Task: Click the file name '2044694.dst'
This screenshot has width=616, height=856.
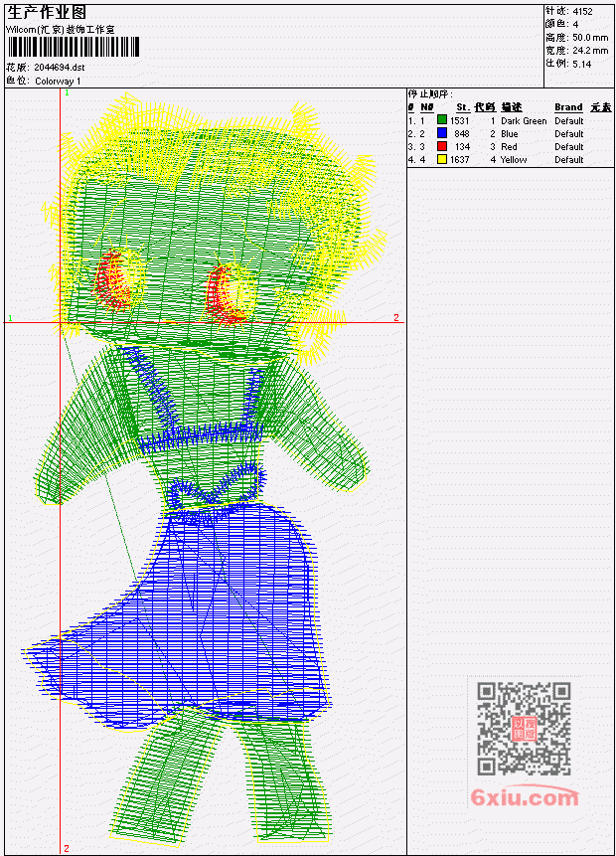Action: (59, 68)
